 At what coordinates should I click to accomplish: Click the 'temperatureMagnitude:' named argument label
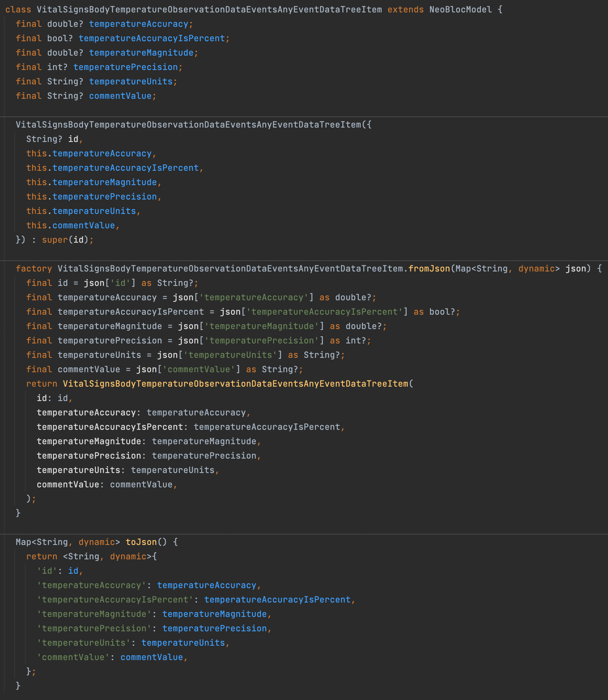pos(92,442)
